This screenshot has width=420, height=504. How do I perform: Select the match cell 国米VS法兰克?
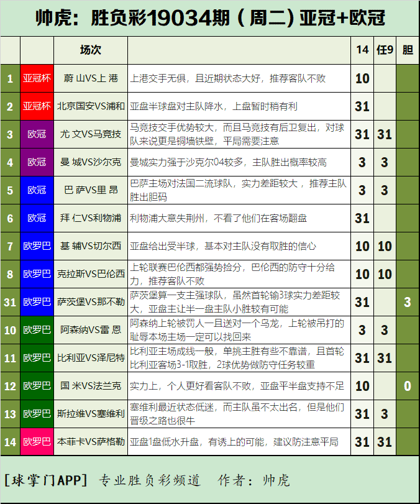point(91,386)
